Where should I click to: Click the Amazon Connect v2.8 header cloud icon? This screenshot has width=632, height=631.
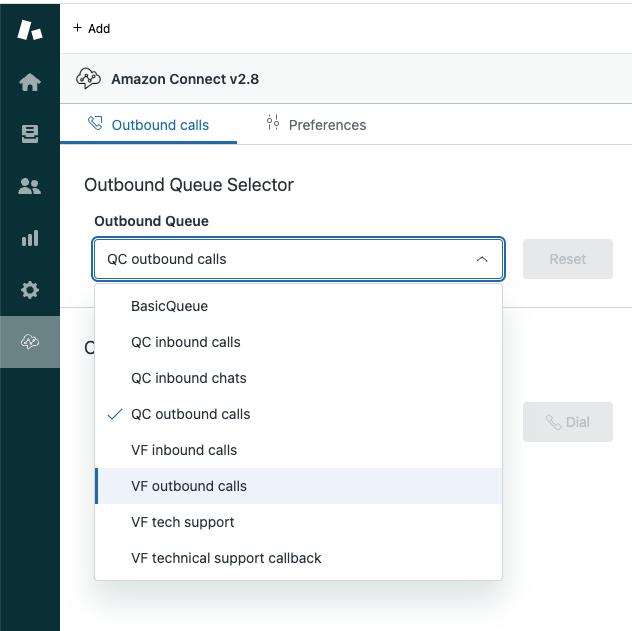pyautogui.click(x=89, y=79)
